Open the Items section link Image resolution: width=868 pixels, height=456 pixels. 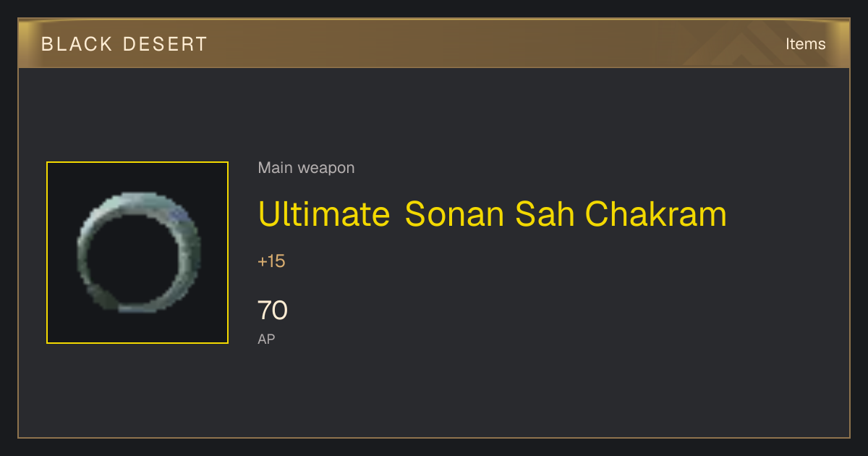805,44
